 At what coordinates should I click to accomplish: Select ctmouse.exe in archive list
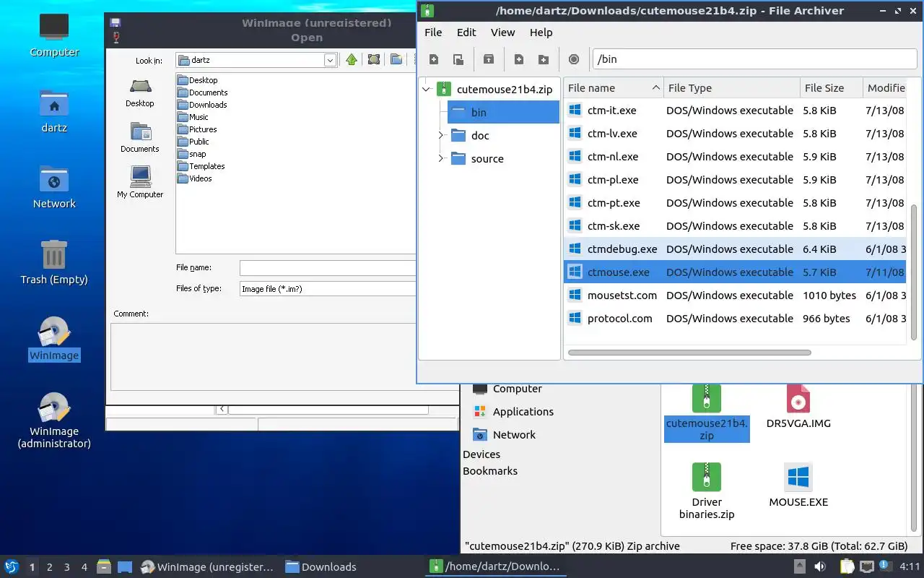735,272
